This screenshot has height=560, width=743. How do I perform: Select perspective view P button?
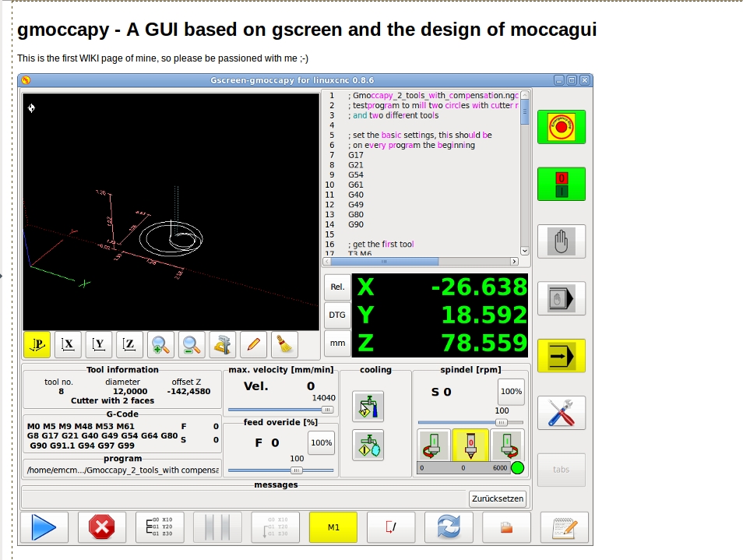pos(37,344)
